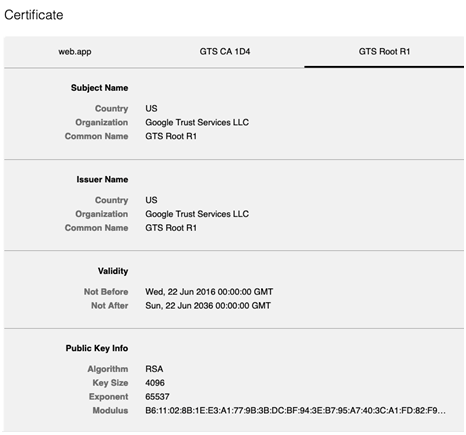Screen dimensions: 466x435
Task: Click Issuer Organization Google Trust Services LLC
Action: (x=197, y=214)
